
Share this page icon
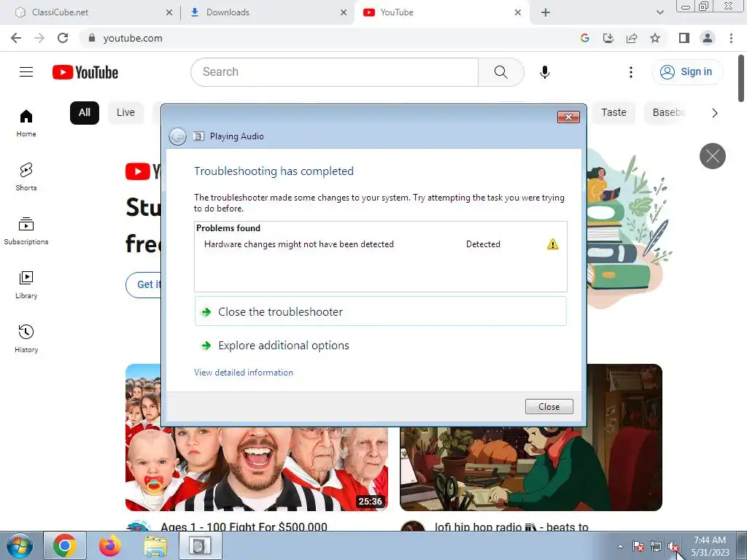coord(632,38)
